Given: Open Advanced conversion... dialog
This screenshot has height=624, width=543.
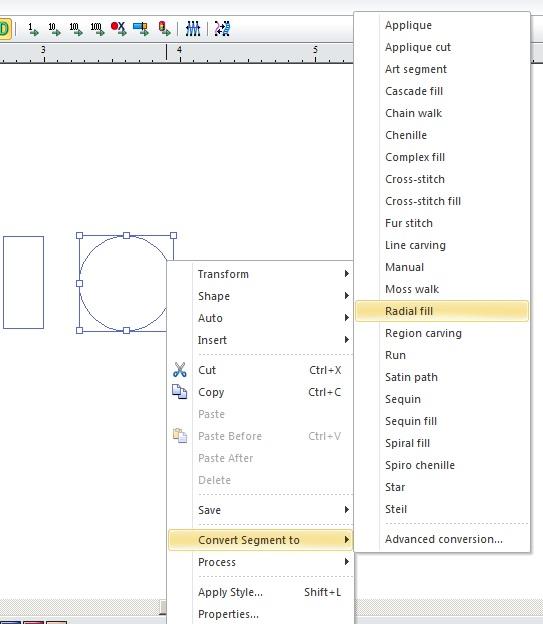Looking at the screenshot, I should (443, 539).
